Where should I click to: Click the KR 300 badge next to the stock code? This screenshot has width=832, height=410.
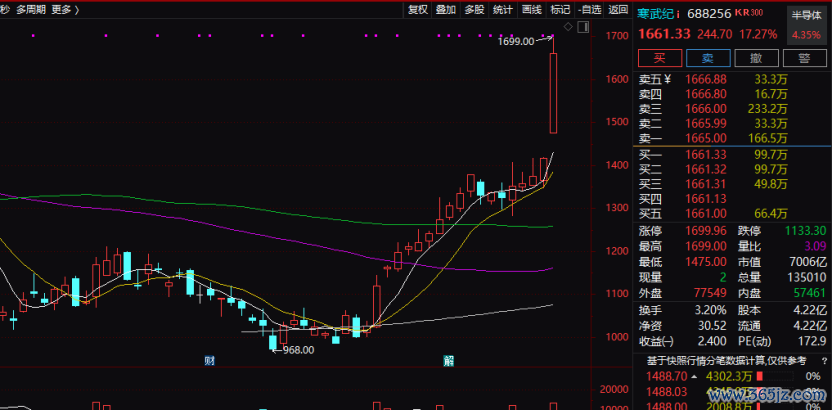749,13
